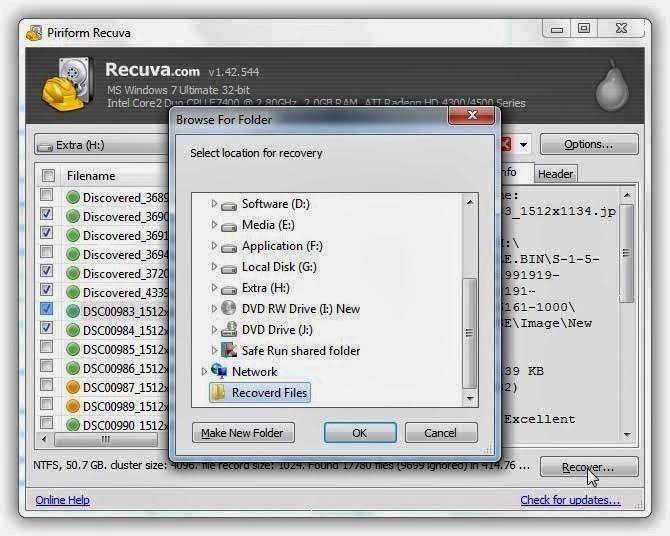Screen dimensions: 670x536
Task: Select Safe Run shared folder entry
Action: 300,350
